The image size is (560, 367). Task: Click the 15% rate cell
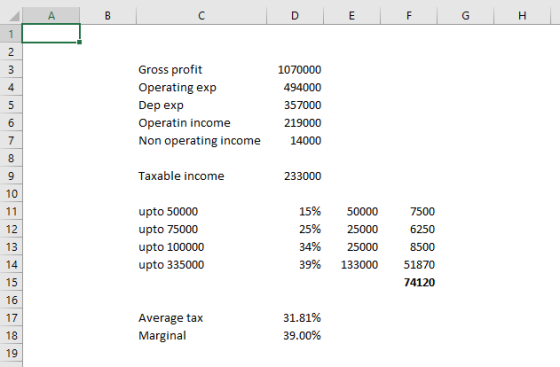point(295,211)
